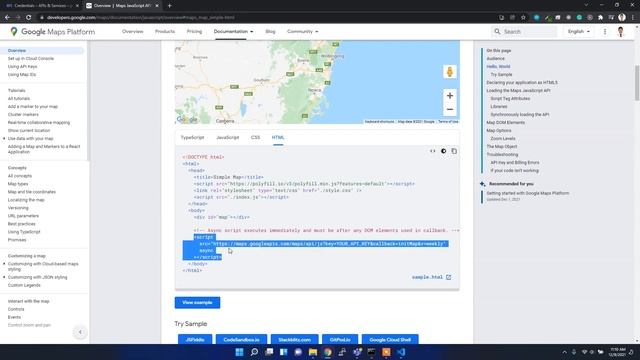The height and width of the screenshot is (360, 640).
Task: Copy the code sample to clipboard
Action: (454, 151)
